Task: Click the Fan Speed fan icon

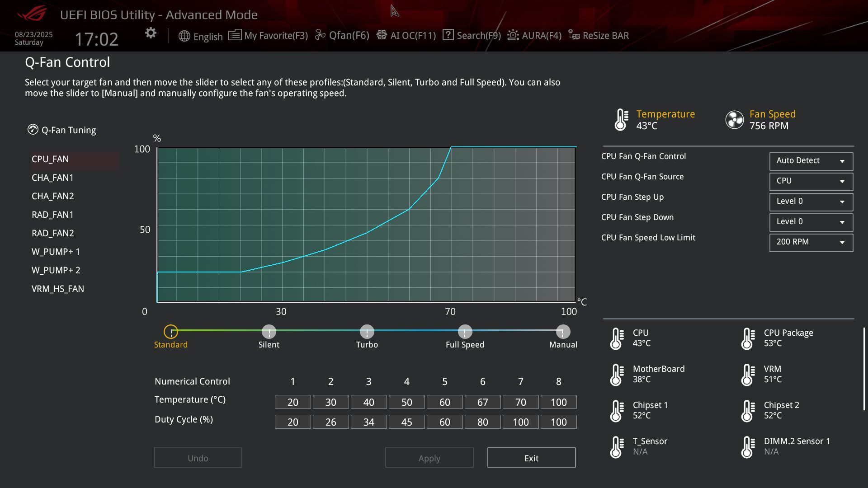Action: pos(735,120)
